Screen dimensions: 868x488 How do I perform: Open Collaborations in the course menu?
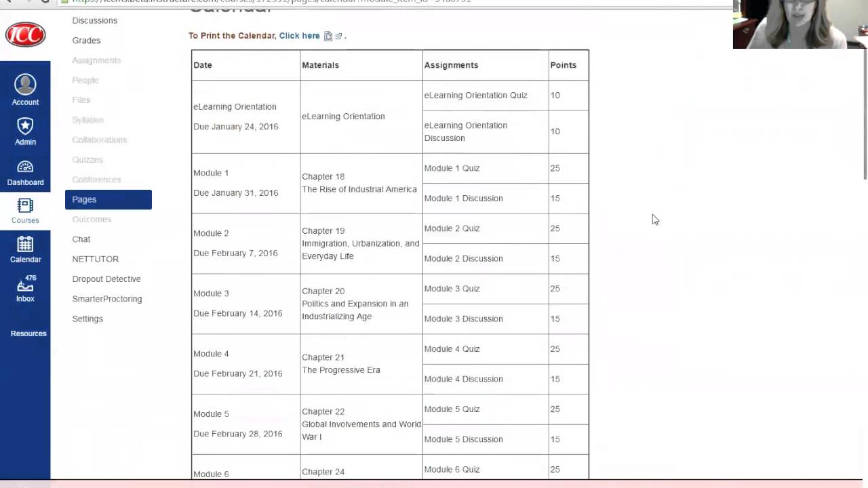coord(100,140)
